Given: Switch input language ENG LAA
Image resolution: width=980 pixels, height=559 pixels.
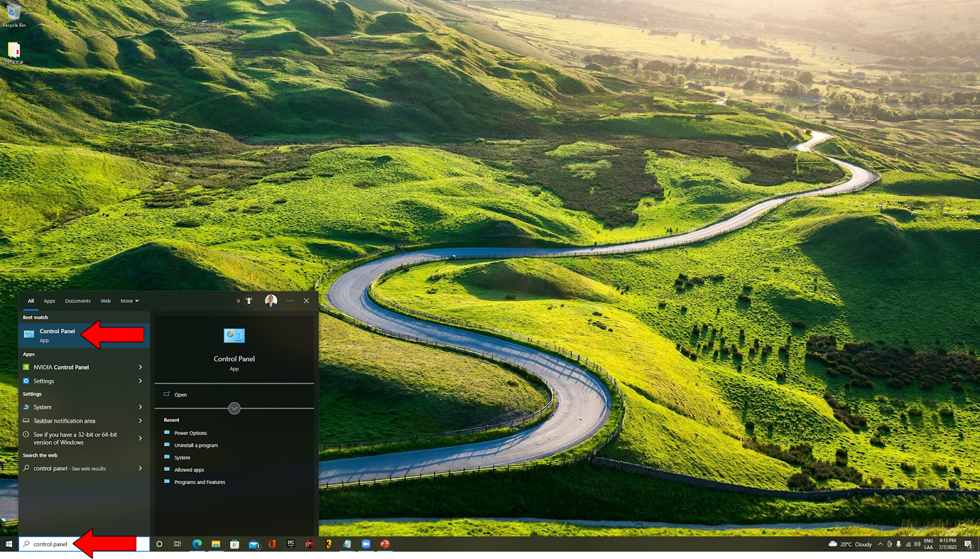Looking at the screenshot, I should tap(929, 544).
